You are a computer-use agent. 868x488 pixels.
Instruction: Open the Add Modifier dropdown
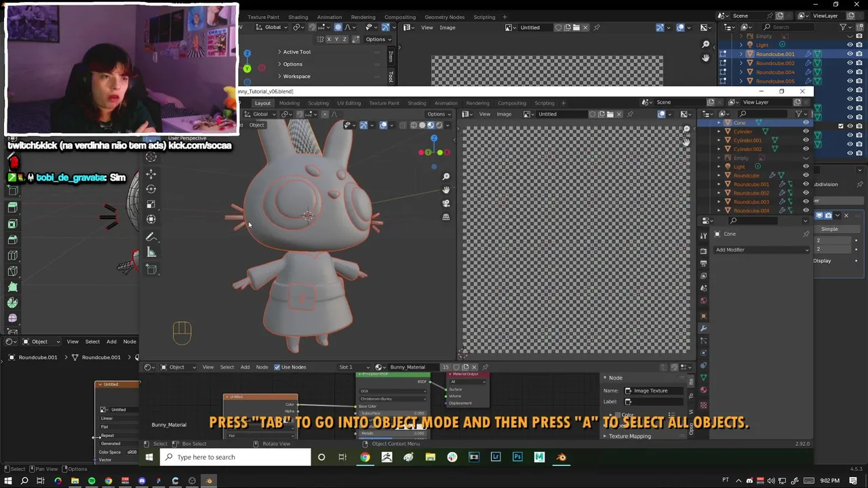(x=762, y=250)
